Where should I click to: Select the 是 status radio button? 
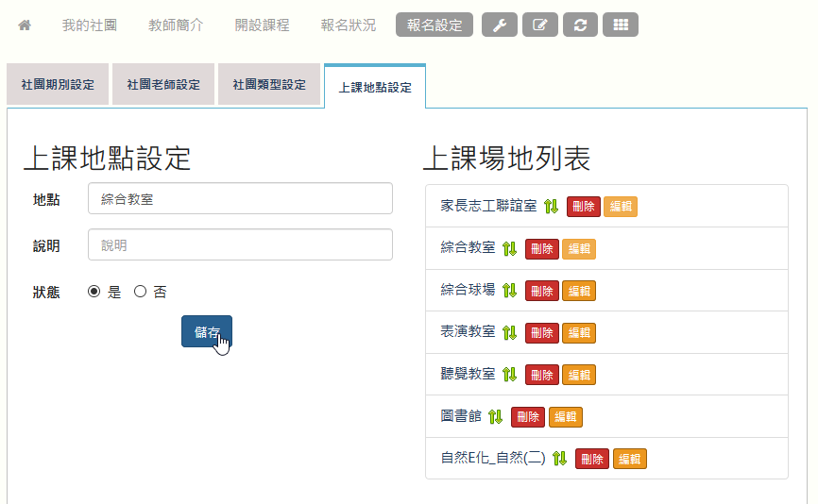[94, 293]
